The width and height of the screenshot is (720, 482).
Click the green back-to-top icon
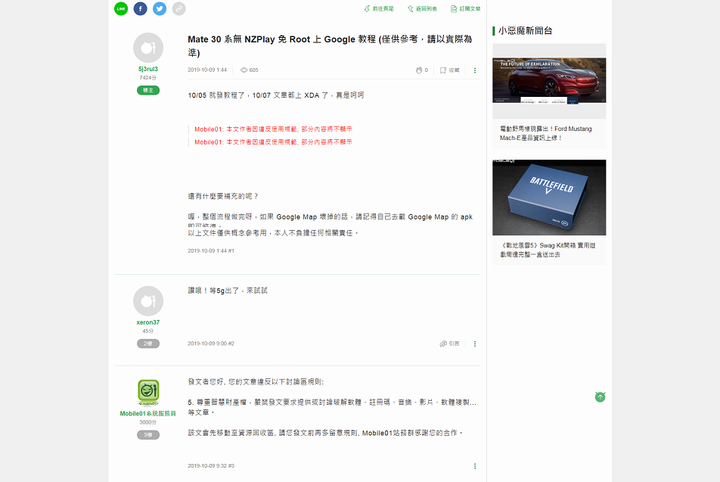(x=600, y=397)
